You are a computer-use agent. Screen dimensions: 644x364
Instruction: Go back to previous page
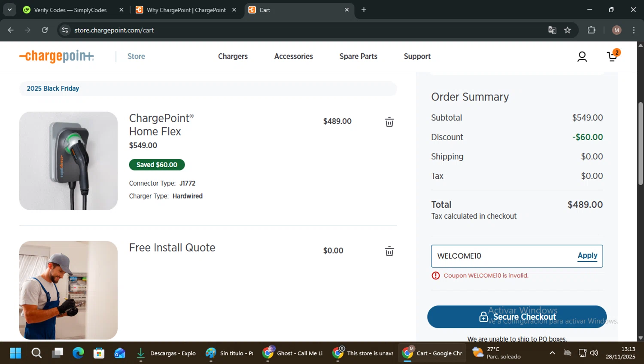[x=11, y=30]
